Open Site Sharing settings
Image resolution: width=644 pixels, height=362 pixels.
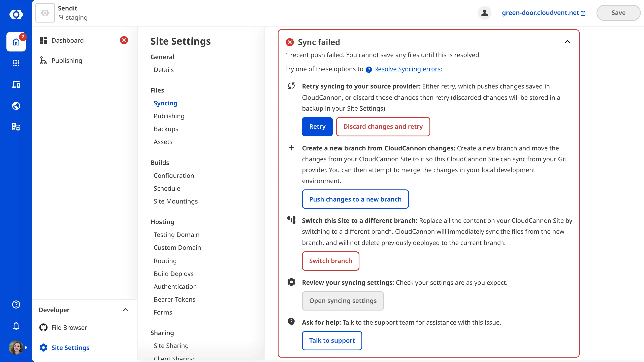[x=171, y=346]
